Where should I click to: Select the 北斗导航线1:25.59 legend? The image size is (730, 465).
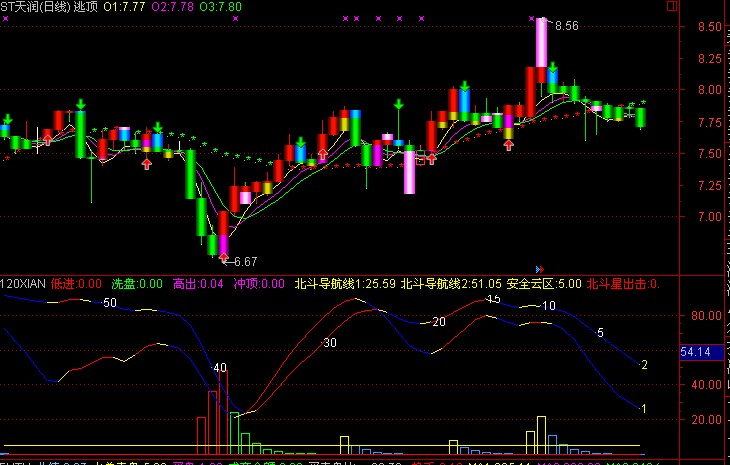click(x=345, y=284)
